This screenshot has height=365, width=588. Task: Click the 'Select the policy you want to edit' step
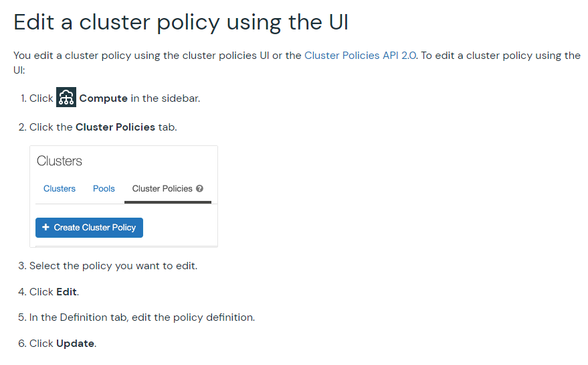[113, 266]
